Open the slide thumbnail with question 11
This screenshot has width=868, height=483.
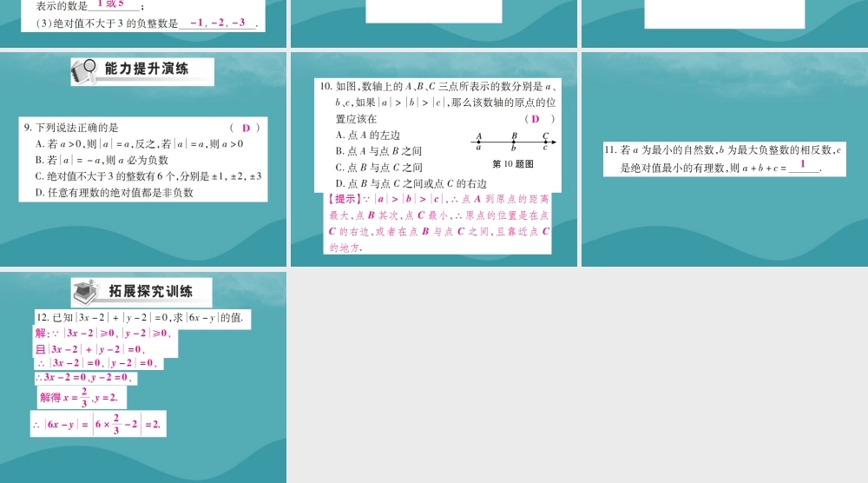click(x=725, y=159)
